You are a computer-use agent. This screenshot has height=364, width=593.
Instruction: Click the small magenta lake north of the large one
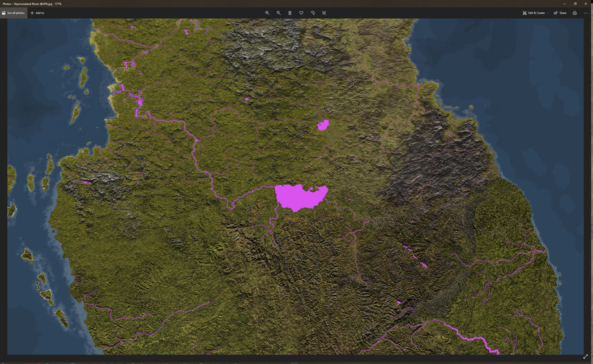(x=323, y=125)
